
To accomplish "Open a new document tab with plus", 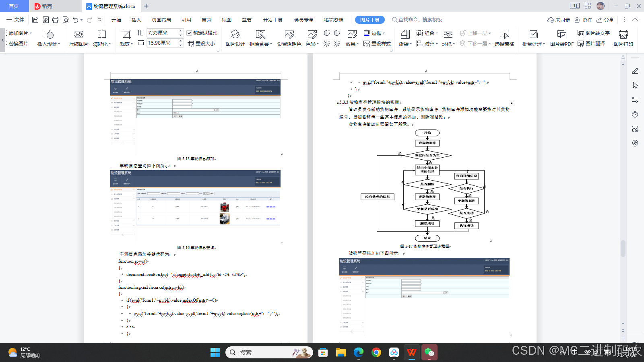I will [146, 6].
